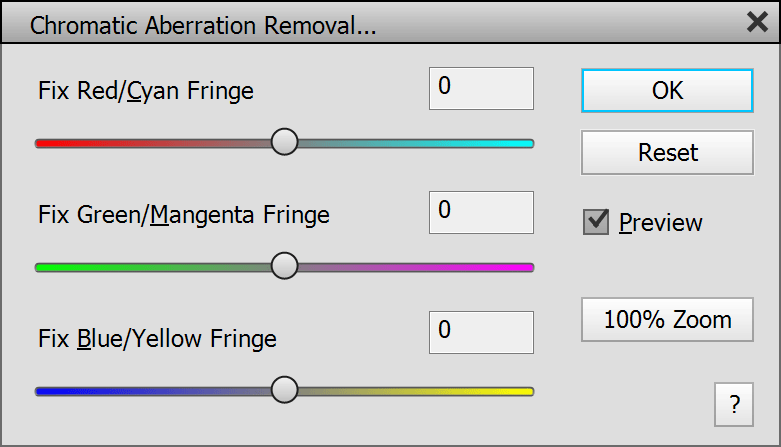Viewport: 781px width, 447px height.
Task: Toggle the Preview checkbox
Action: coord(597,222)
